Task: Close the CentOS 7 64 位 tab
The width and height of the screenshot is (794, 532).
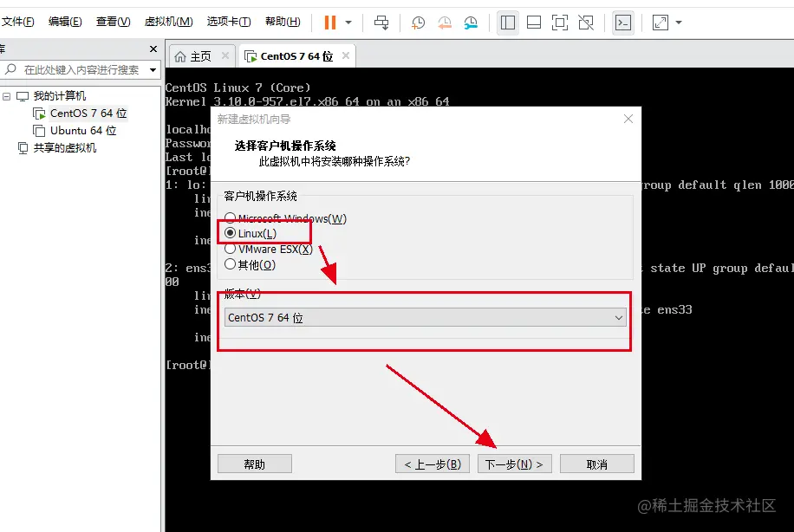Action: 346,55
